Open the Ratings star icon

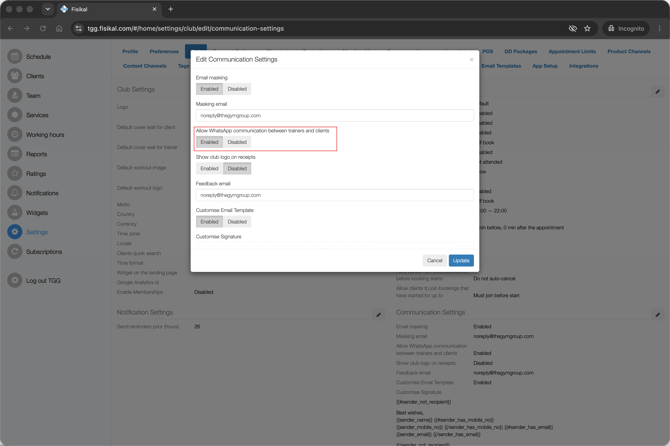[x=15, y=173]
